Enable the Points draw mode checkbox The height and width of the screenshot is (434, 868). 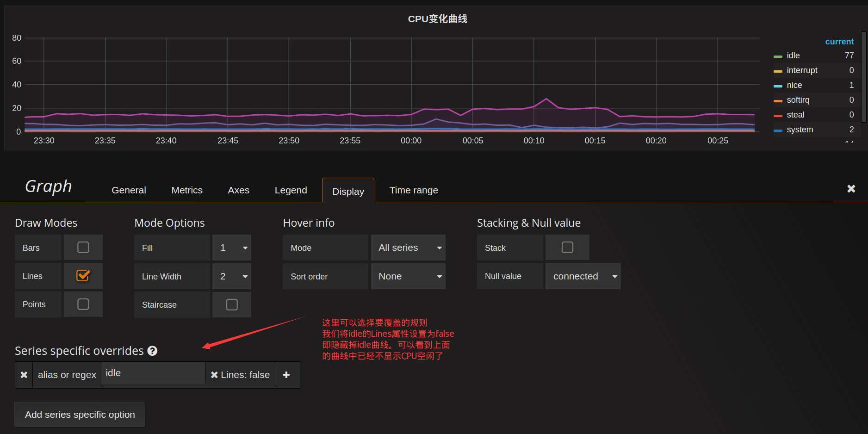point(83,304)
